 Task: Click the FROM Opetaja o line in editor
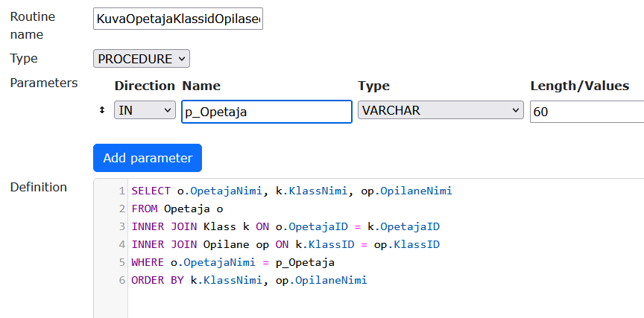pos(177,209)
